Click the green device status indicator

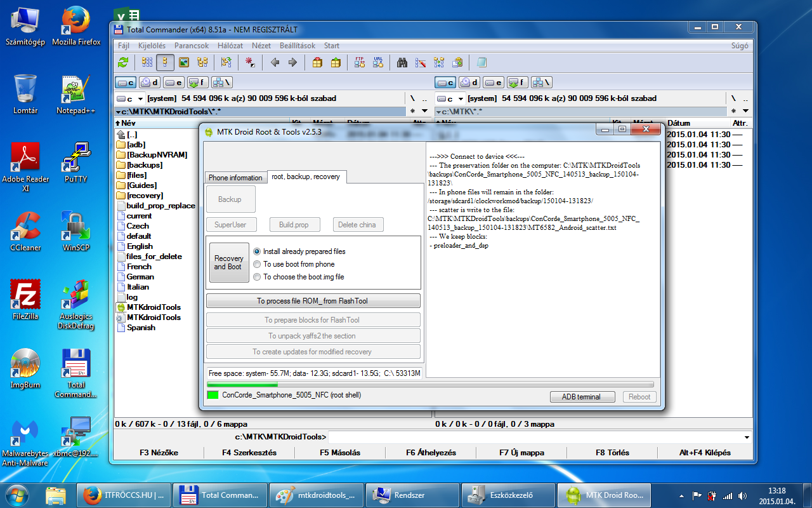(213, 395)
